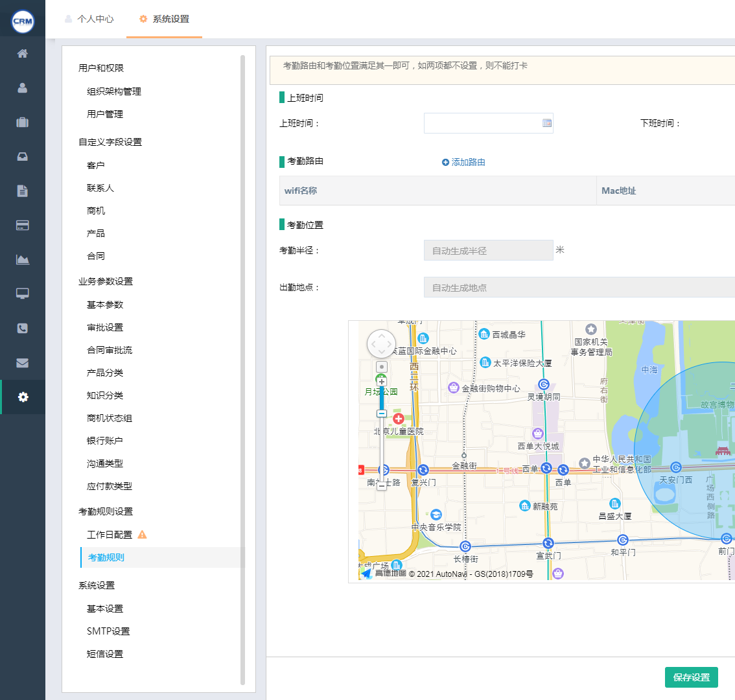
Task: Click the calendar icon in 上班时间 field
Action: point(546,123)
